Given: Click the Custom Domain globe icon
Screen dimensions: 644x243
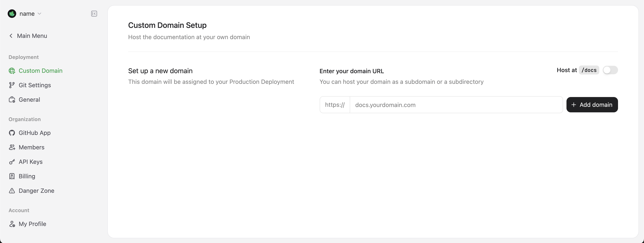Looking at the screenshot, I should coord(12,71).
